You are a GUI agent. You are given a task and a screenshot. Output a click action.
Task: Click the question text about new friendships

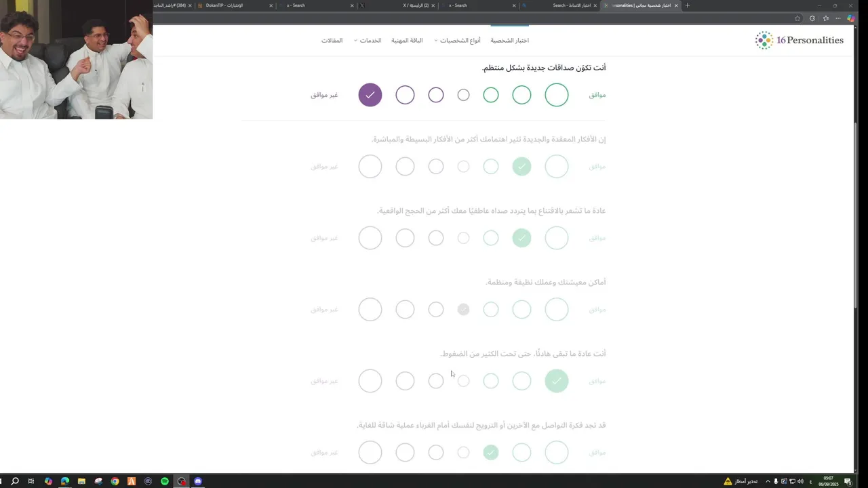click(x=544, y=68)
